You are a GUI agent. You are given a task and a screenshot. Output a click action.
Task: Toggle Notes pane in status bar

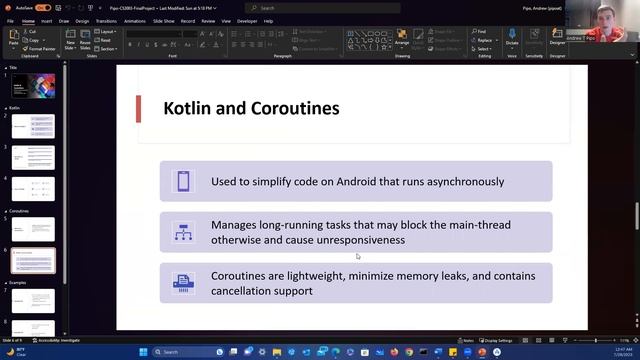point(466,340)
